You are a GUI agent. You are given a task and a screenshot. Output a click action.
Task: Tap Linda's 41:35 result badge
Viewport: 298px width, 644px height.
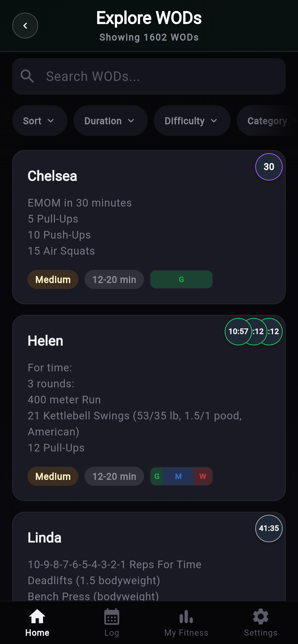[269, 528]
